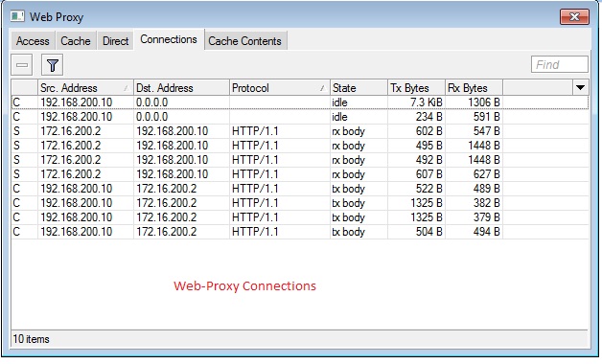Select the tx body row with 504 B Tx

coord(300,232)
